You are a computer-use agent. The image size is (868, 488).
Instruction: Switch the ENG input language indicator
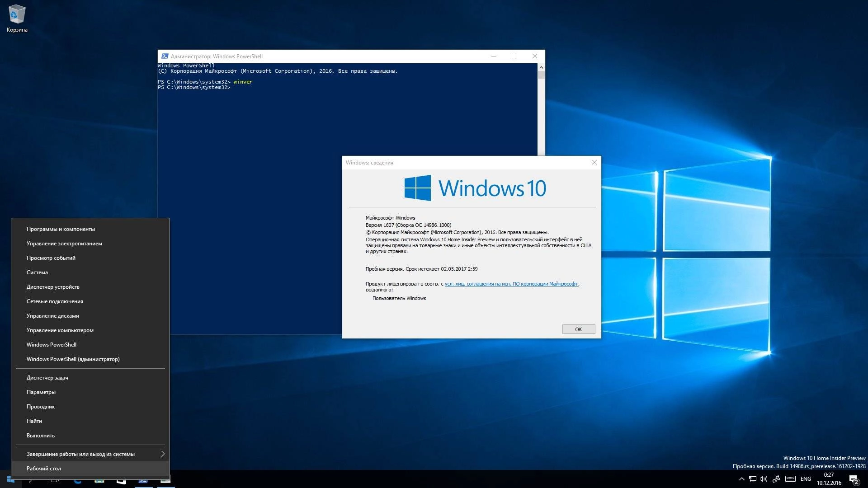806,479
